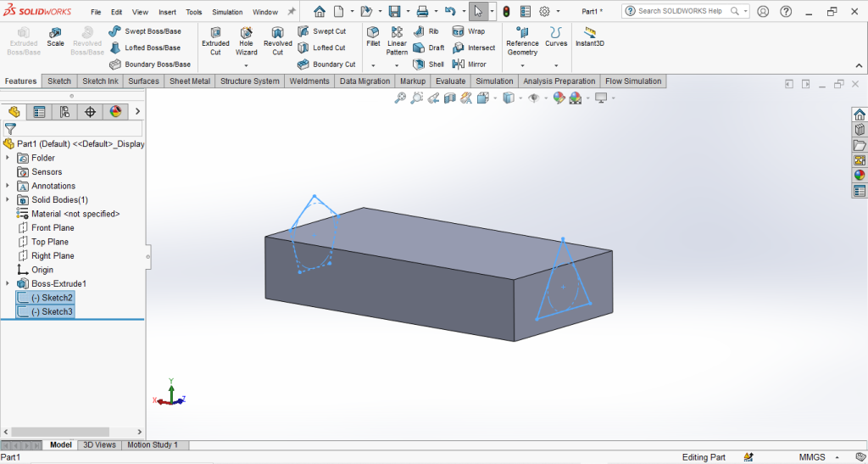Expand the Boss-Extrude1 feature node
Image resolution: width=868 pixels, height=464 pixels.
pyautogui.click(x=8, y=284)
